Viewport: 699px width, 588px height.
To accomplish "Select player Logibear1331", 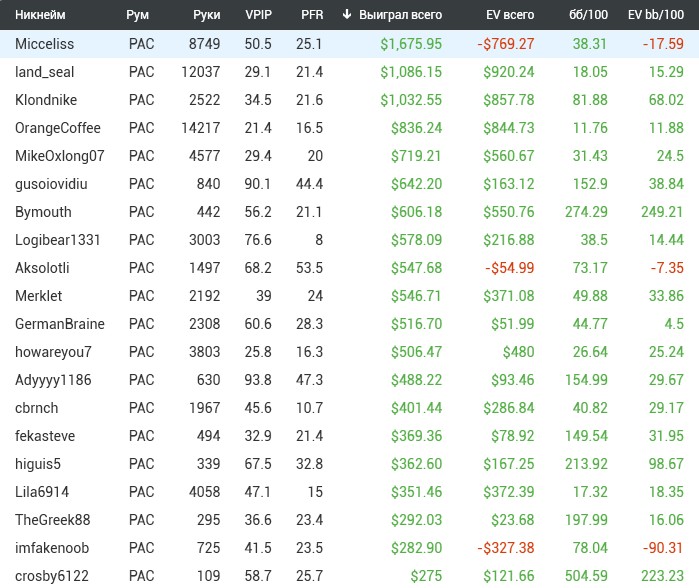I will (x=58, y=240).
